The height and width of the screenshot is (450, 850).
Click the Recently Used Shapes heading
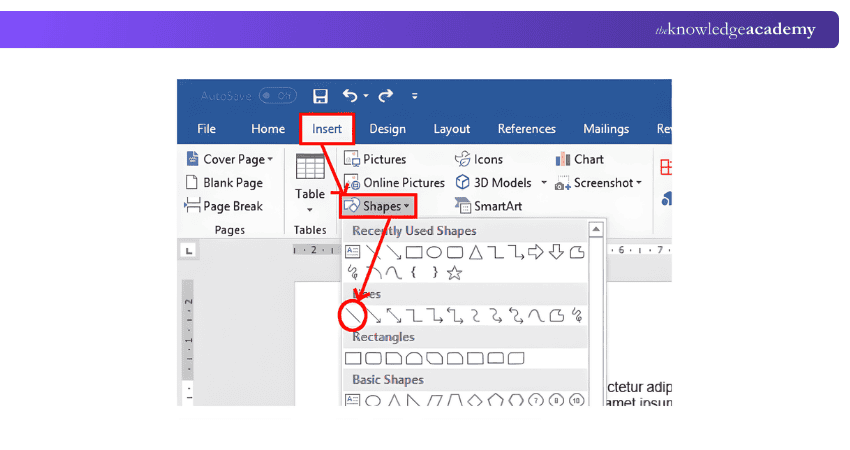pos(414,231)
